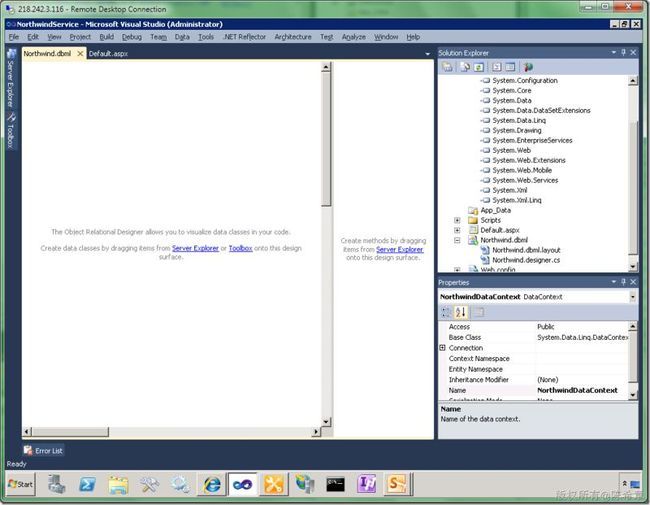Select Northwind.dbml.layout in Solution Explorer

[526, 250]
